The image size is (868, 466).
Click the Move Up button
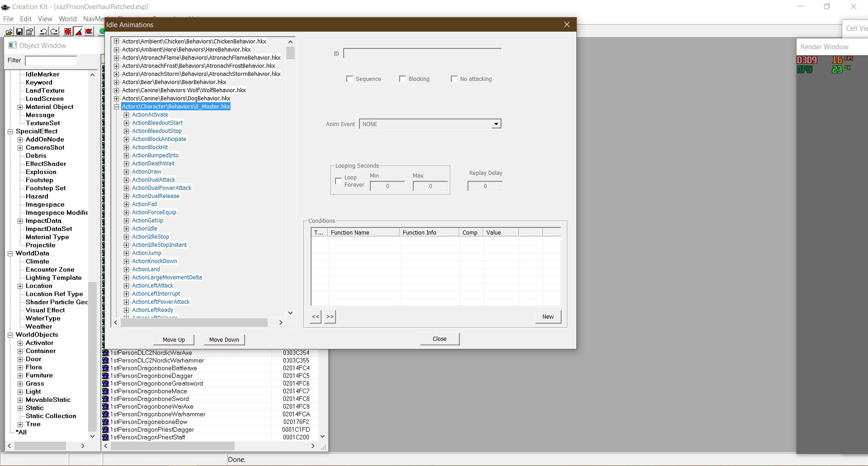tap(174, 339)
